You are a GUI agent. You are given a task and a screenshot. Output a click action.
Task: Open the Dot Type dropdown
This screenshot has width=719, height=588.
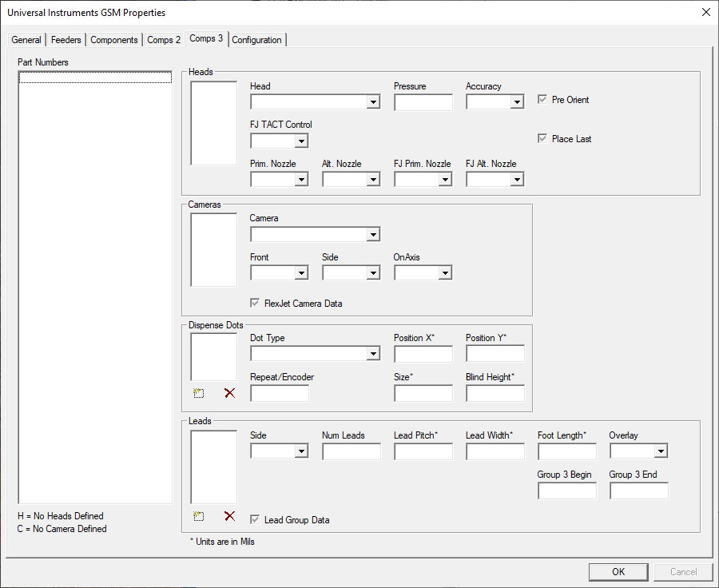click(372, 352)
